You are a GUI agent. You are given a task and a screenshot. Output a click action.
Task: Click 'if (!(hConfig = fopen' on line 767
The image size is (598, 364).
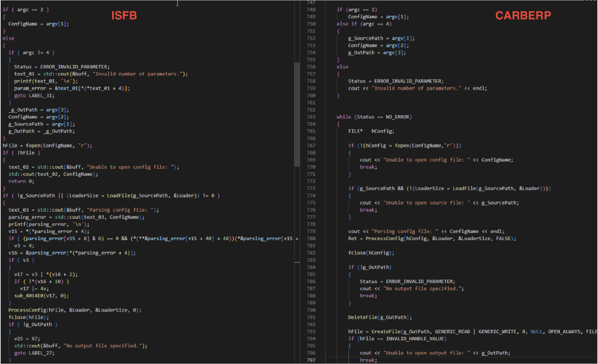pos(405,146)
